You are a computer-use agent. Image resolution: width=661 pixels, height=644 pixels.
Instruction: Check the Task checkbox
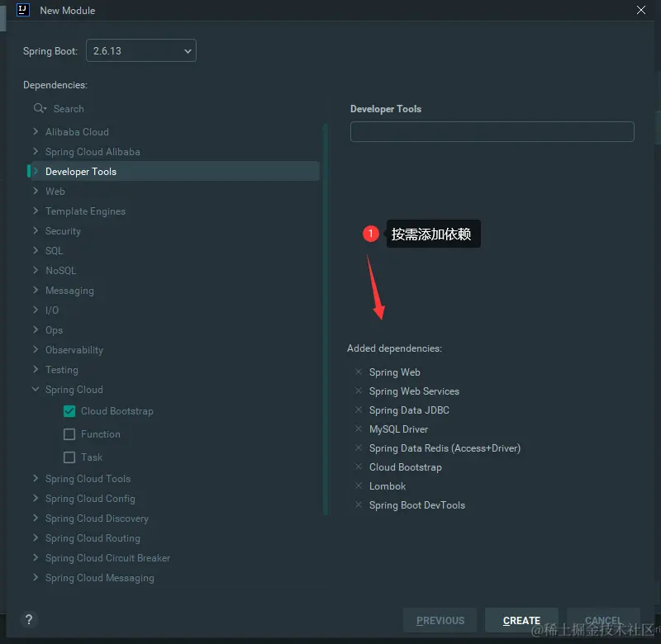pyautogui.click(x=69, y=457)
